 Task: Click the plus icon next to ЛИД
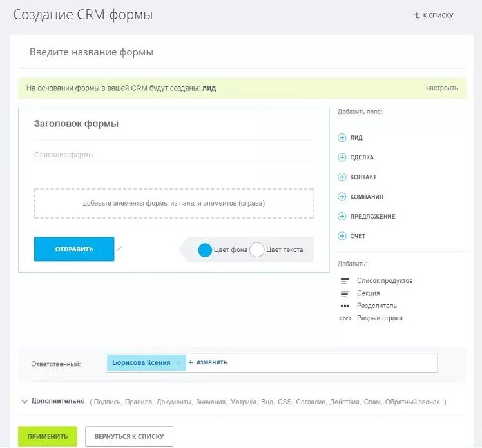tap(342, 137)
